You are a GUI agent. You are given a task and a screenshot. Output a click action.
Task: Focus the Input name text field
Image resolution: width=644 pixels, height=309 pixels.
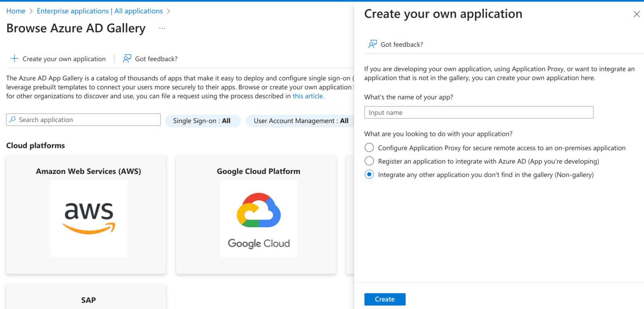click(479, 112)
